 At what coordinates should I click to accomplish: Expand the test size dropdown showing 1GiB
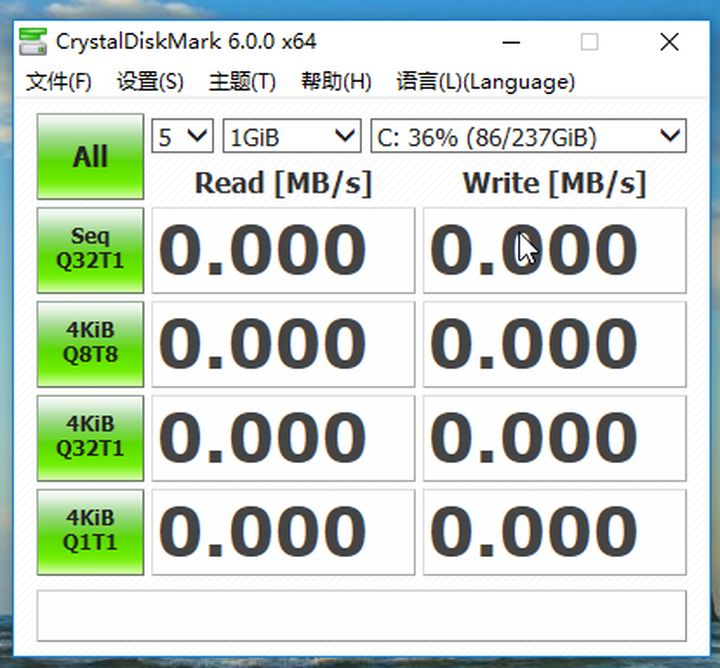pos(292,136)
